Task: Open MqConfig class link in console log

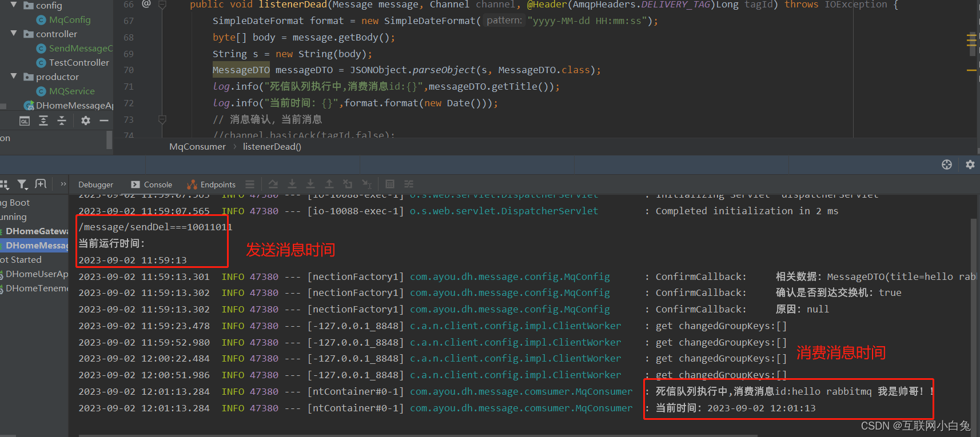Action: (509, 276)
